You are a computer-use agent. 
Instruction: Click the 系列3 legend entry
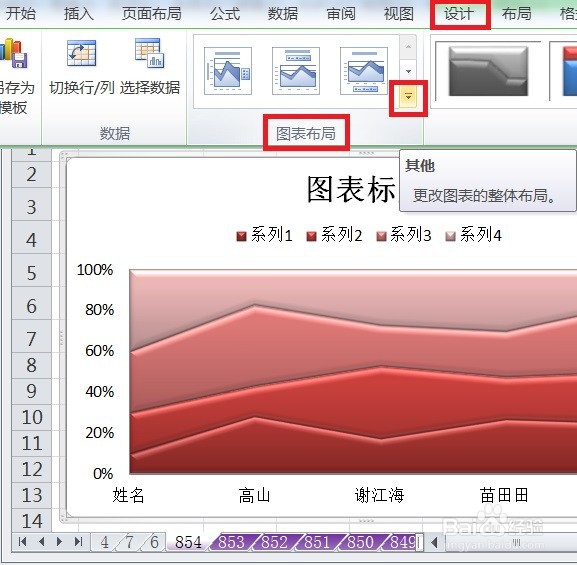[404, 235]
